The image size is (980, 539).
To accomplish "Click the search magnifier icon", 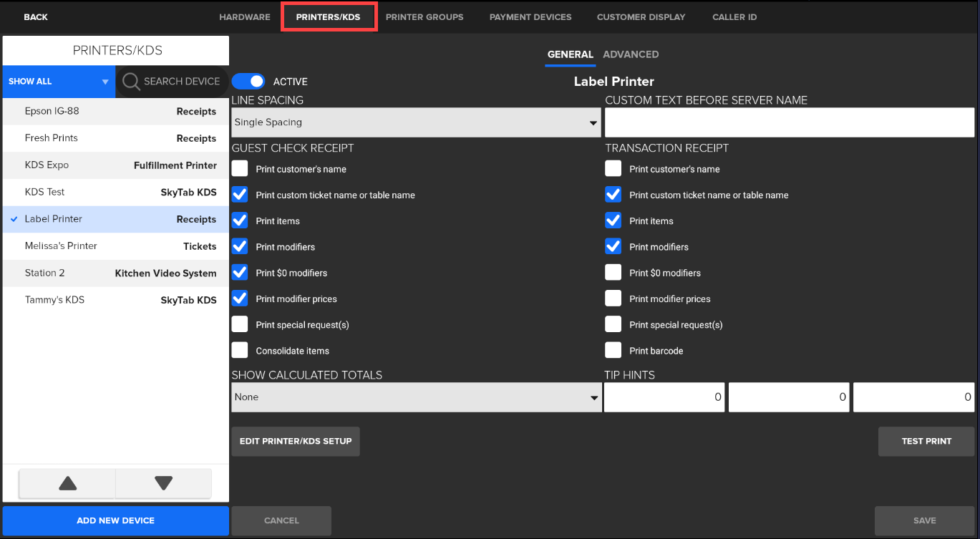I will (x=131, y=82).
